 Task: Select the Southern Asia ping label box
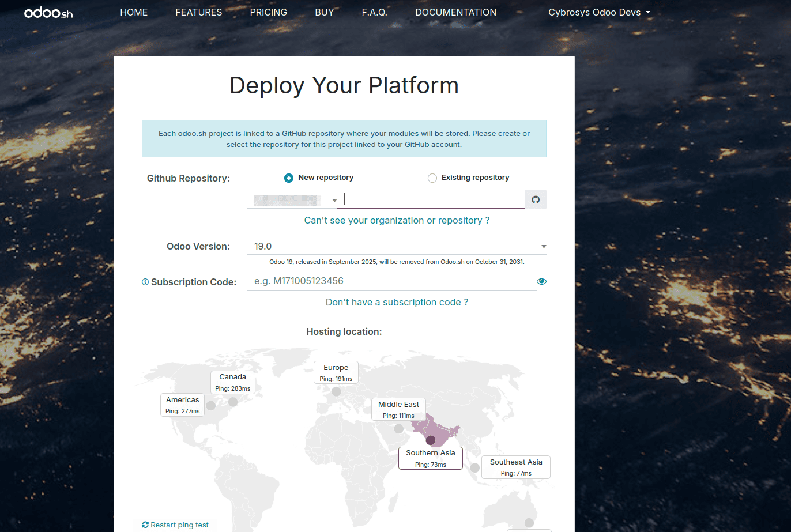click(x=431, y=458)
